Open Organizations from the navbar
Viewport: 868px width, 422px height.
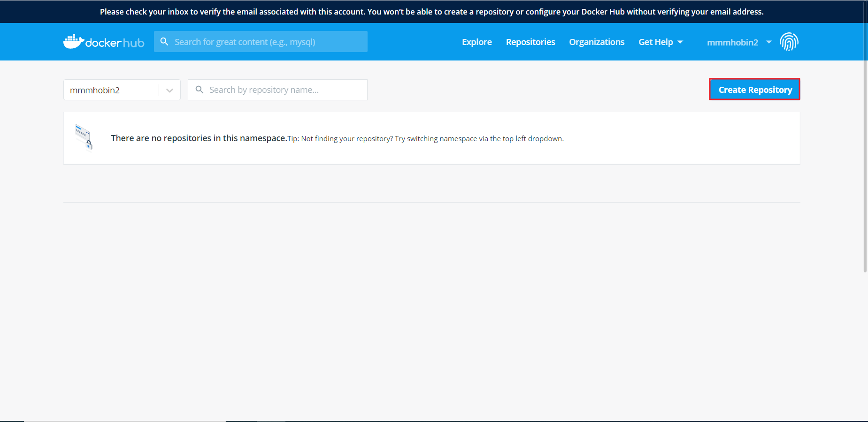(x=597, y=42)
